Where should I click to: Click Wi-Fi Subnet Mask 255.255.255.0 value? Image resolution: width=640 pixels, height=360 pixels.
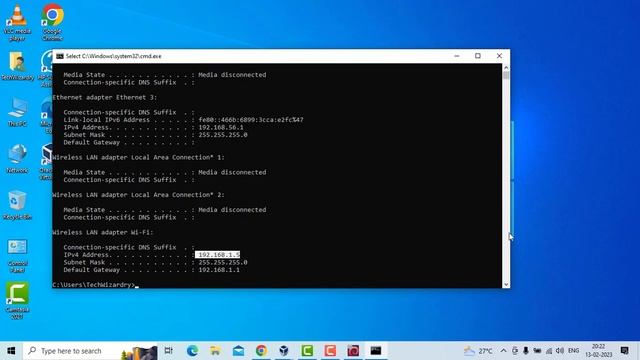tap(223, 262)
